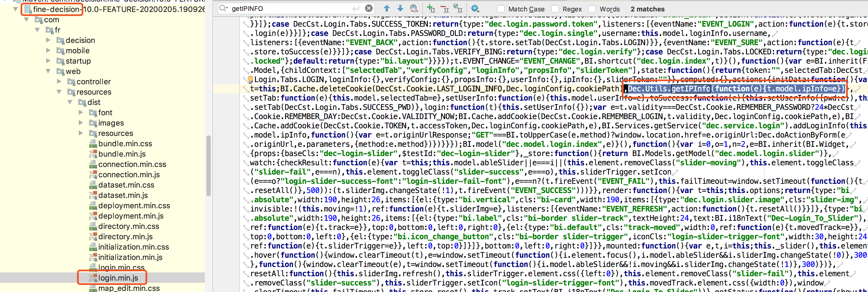
Task: Click the project tree vertical scrollbar
Action: tap(209, 165)
